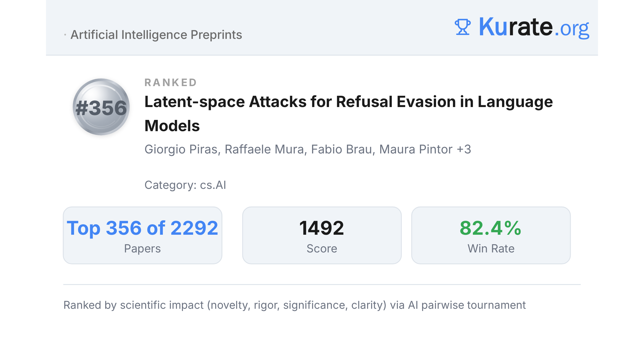Click the horizontal divider above the footer
The width and height of the screenshot is (644, 338).
pos(322,284)
